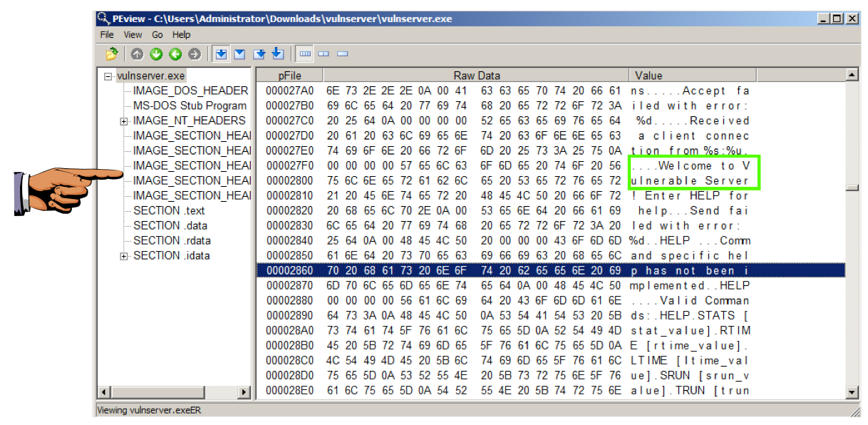Click the blue down-triangle address icon
868x425 pixels.
coord(240,54)
